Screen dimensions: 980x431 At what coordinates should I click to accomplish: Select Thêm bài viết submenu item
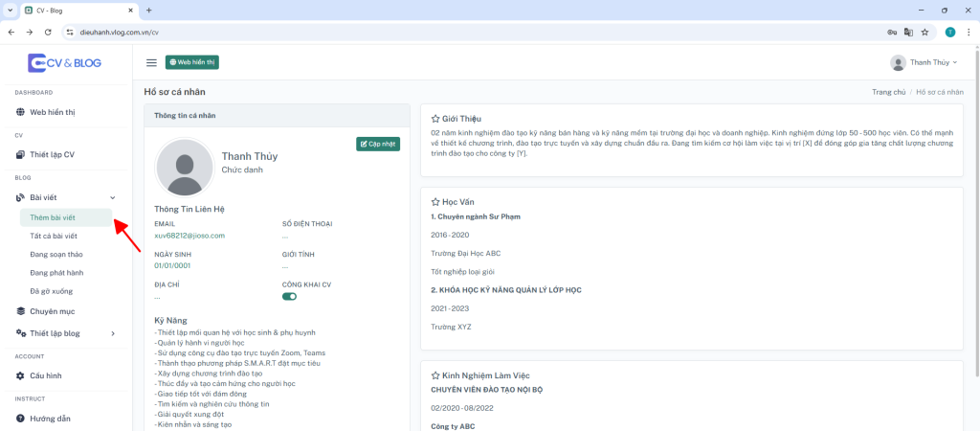[66, 217]
